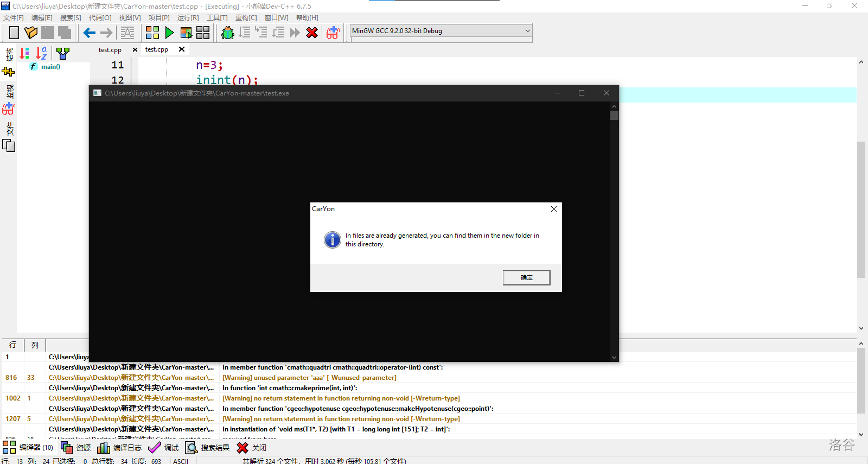This screenshot has width=868, height=464.
Task: Click the Rebuild All grid icon
Action: click(x=203, y=33)
